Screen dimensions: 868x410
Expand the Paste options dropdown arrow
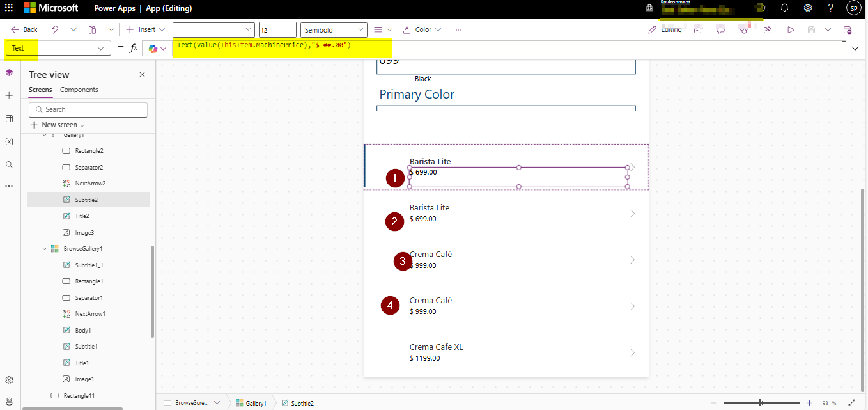pyautogui.click(x=111, y=29)
